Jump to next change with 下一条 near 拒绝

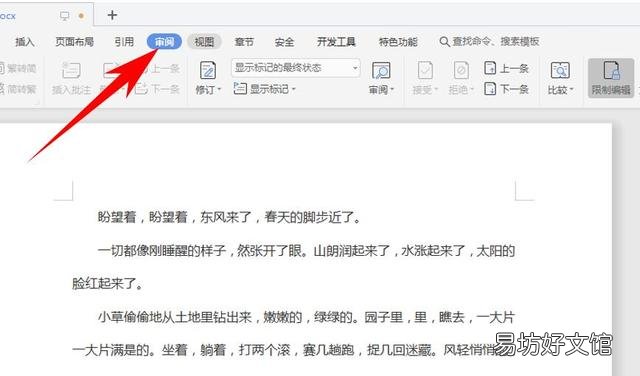pos(507,89)
